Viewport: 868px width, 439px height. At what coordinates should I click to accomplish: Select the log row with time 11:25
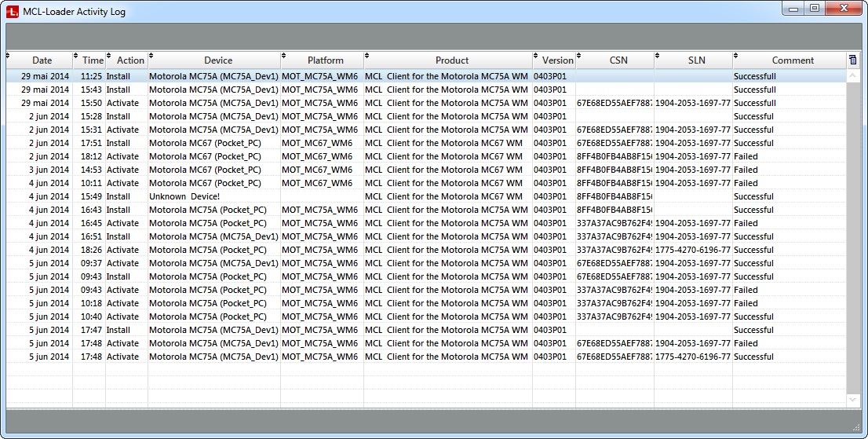(x=426, y=76)
